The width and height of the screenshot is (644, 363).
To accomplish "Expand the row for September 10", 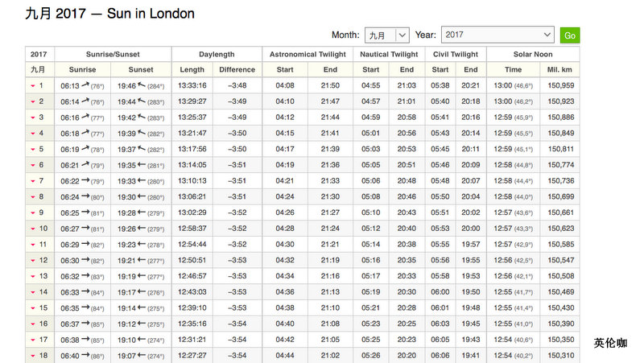I will click(33, 229).
